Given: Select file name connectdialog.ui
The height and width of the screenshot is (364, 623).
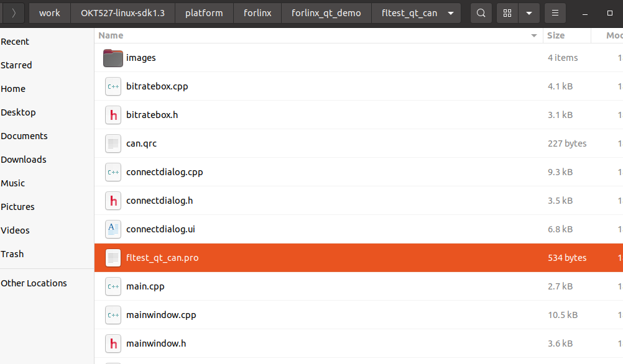Looking at the screenshot, I should click(x=160, y=229).
